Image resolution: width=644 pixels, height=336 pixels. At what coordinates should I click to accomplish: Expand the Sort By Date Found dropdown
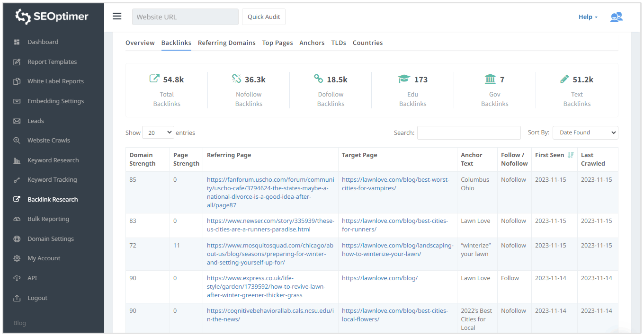point(585,133)
